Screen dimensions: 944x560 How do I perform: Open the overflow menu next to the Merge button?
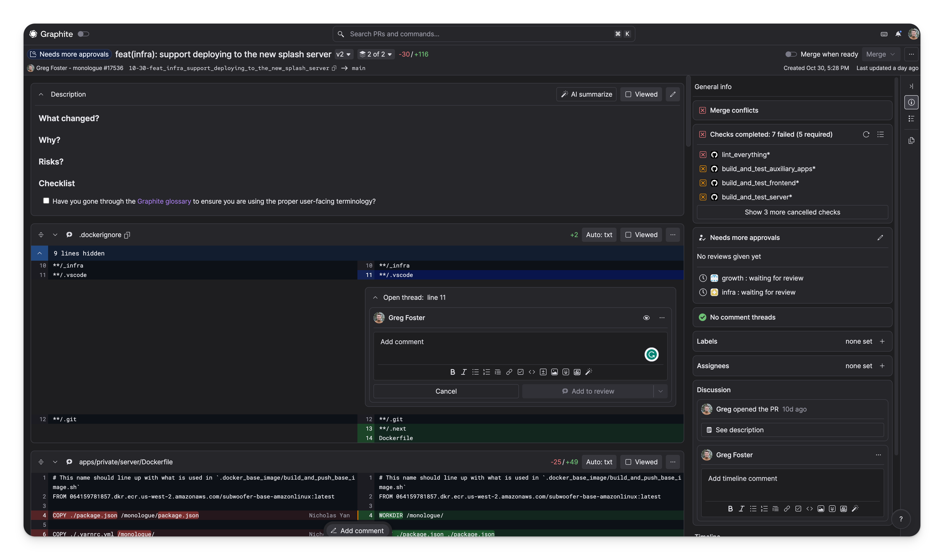(x=911, y=54)
